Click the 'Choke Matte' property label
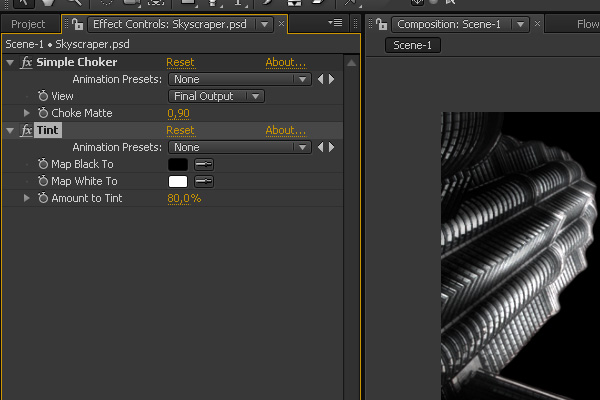 click(x=82, y=113)
